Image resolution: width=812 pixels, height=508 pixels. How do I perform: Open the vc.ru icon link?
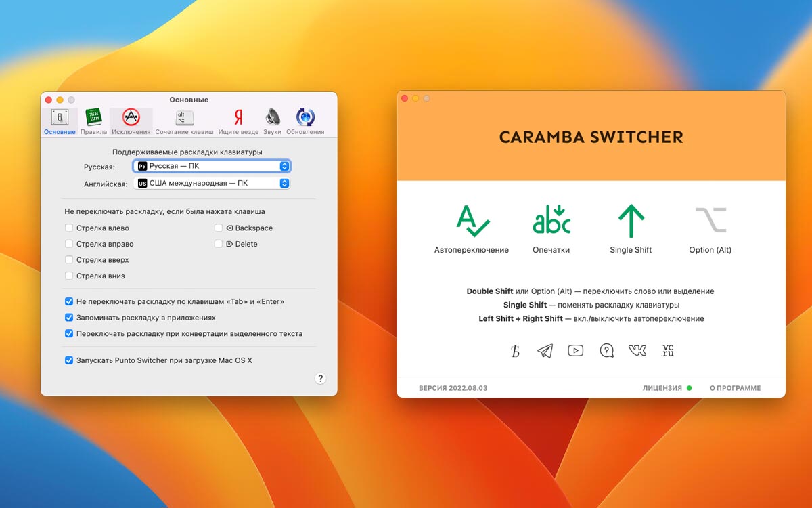coord(668,351)
